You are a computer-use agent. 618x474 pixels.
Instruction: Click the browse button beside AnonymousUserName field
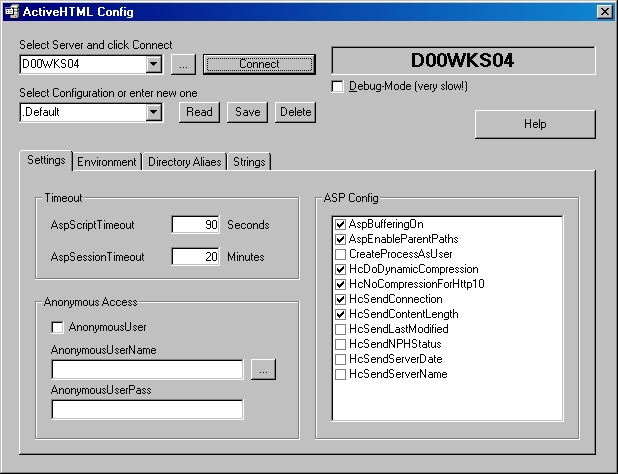tap(264, 369)
